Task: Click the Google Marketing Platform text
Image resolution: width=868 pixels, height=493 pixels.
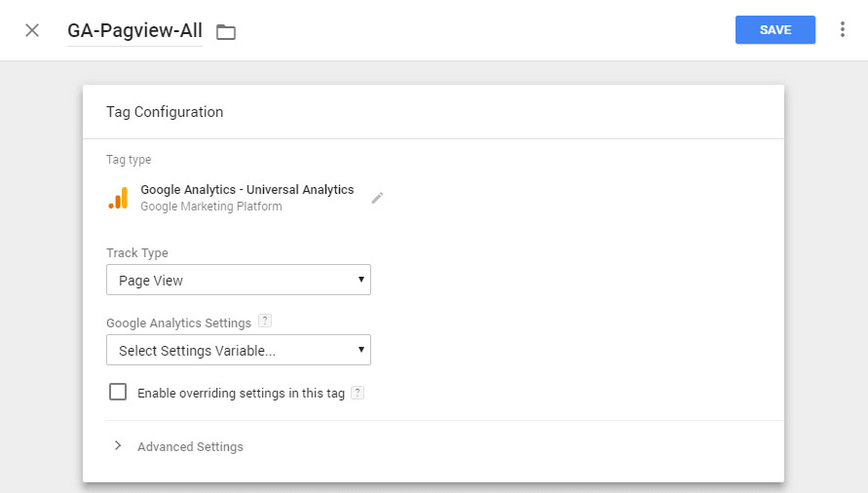Action: pyautogui.click(x=210, y=206)
